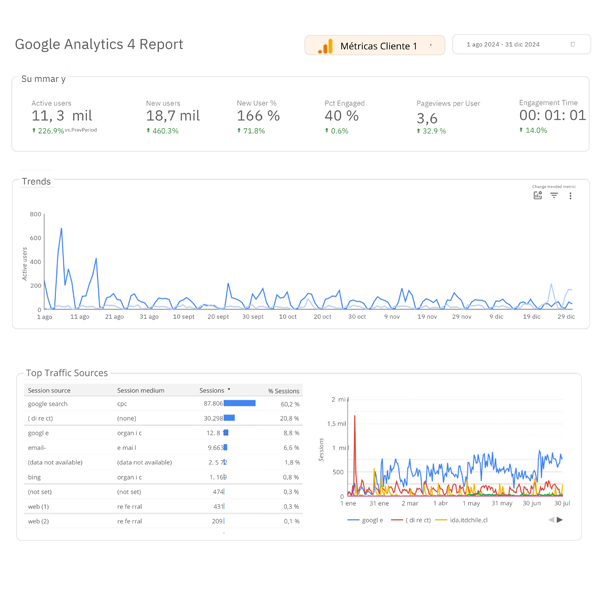600x600 pixels.
Task: Sort table by the Sessions column header
Action: pyautogui.click(x=213, y=390)
